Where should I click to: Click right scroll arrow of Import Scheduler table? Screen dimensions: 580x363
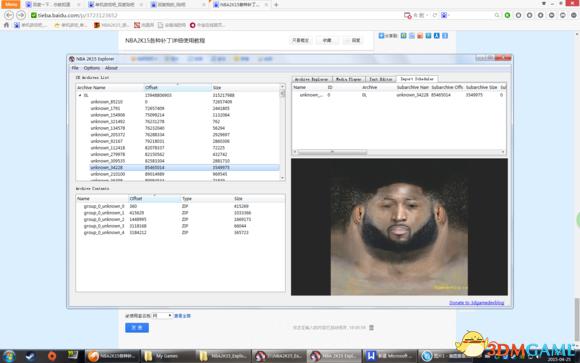tap(503, 152)
